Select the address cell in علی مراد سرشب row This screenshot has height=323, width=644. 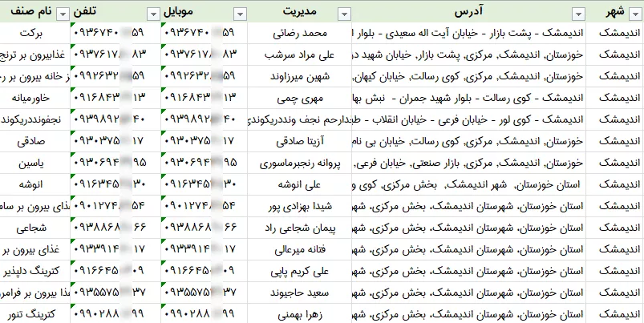click(468, 55)
